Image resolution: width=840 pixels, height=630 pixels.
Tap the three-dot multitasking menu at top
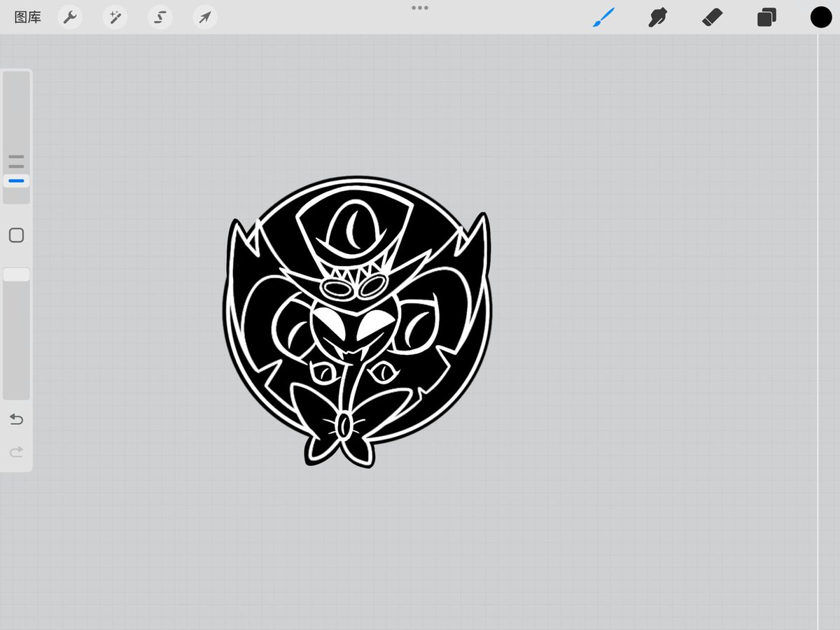[420, 8]
